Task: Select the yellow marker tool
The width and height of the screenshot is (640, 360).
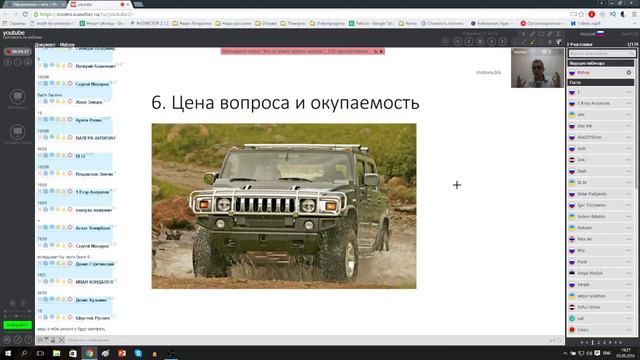Action: [532, 42]
